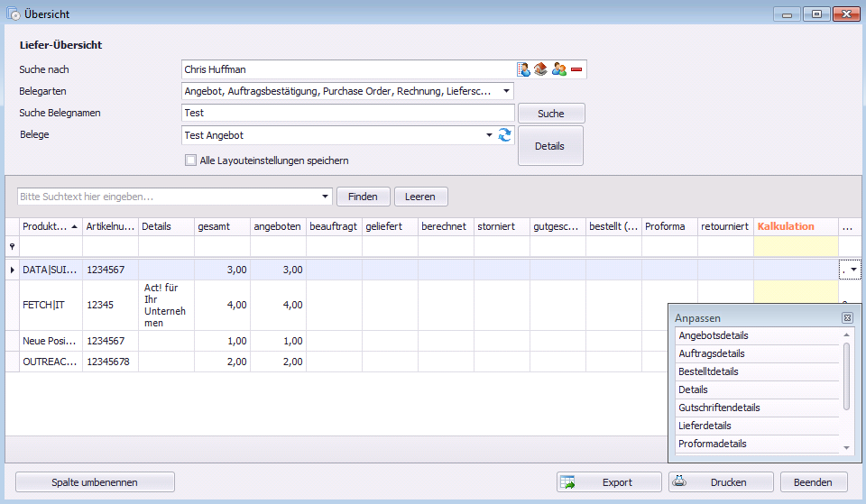Click the Anpassen list scroll-up arrow
Screen dimensions: 866x504
point(847,335)
